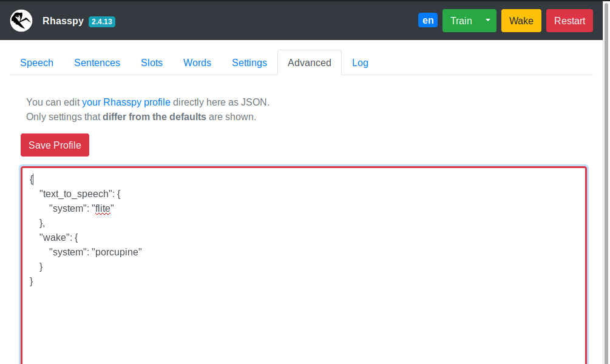Switch to the Speech tab
610x364 pixels.
pos(36,62)
